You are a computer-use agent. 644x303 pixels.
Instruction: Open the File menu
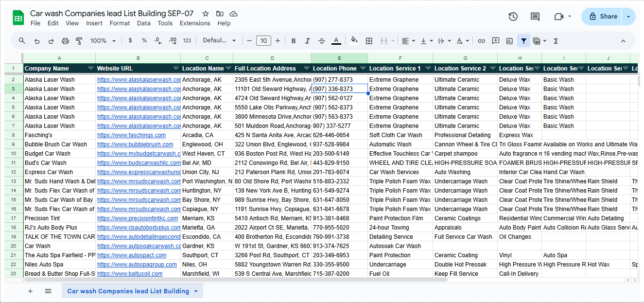35,23
